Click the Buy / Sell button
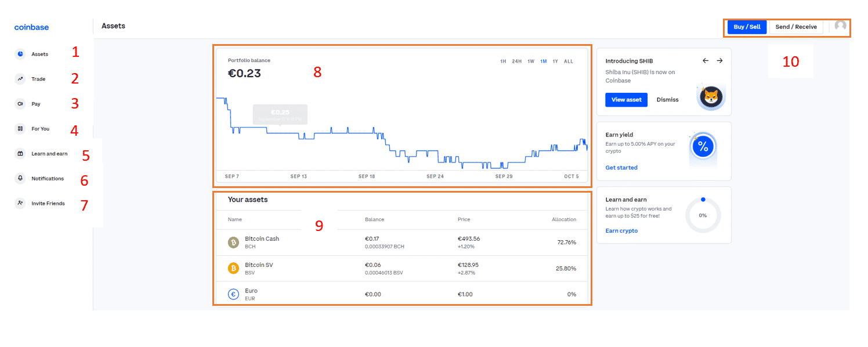Viewport: 868px width, 347px height. 747,27
